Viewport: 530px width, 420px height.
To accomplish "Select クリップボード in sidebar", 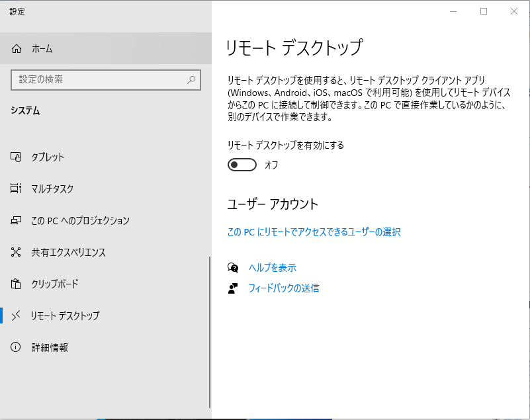I will pos(105,284).
